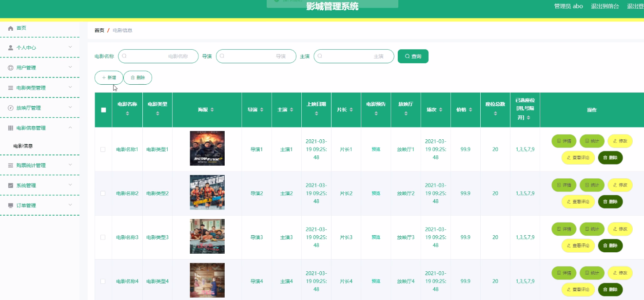Check the row checkbox for 电影名称1
Viewport: 644px width, 300px height.
[x=103, y=150]
